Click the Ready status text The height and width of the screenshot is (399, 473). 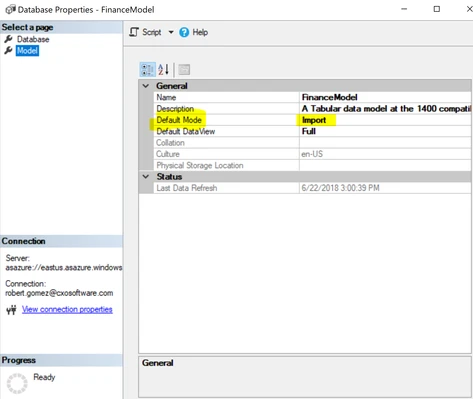[x=44, y=377]
